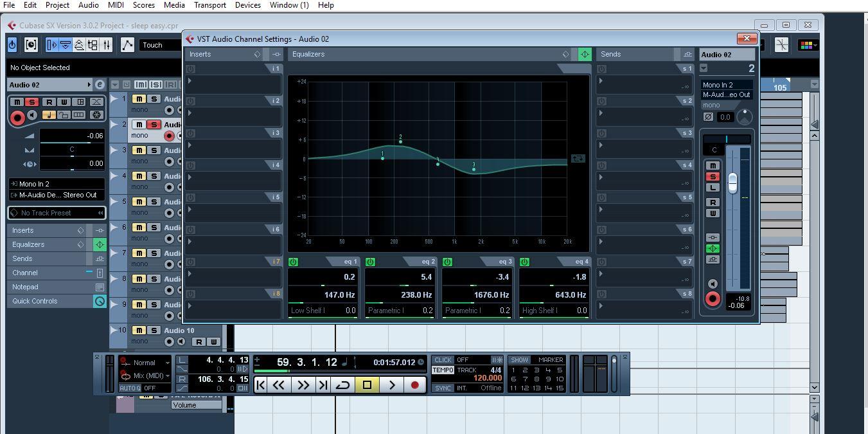Toggle EQ band 4 power button
Viewport: 868px width, 434px height.
click(x=524, y=262)
